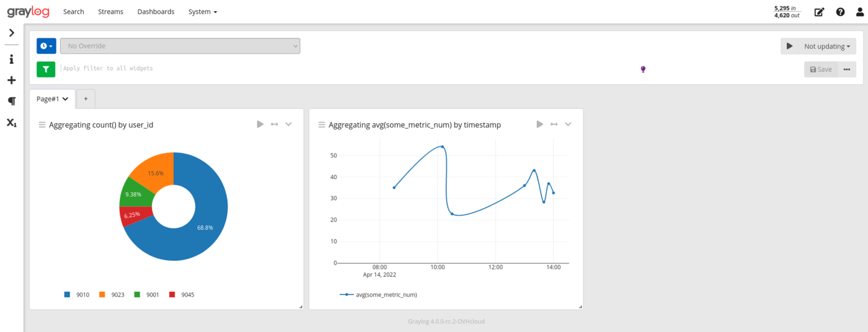Toggle the 9023 orange legend swatch

coord(102,295)
